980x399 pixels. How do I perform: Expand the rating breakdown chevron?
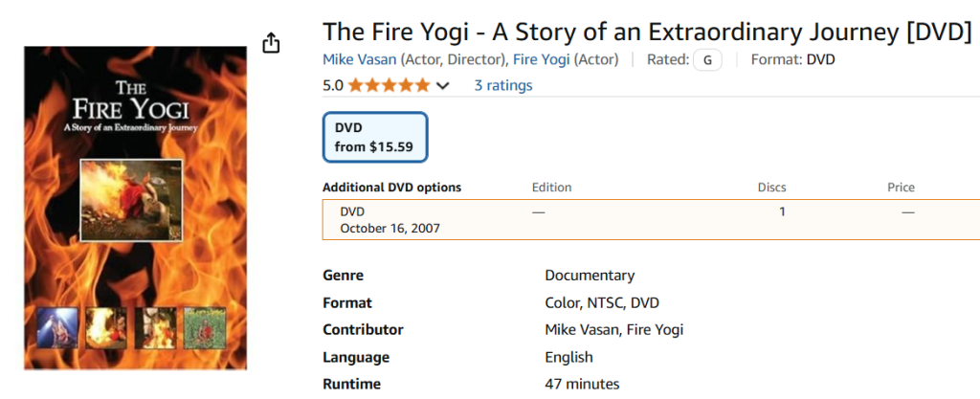[x=442, y=86]
